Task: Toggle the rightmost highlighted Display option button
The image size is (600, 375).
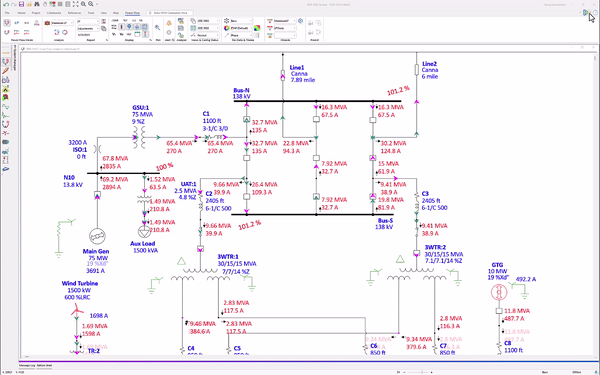Action: coord(145,27)
